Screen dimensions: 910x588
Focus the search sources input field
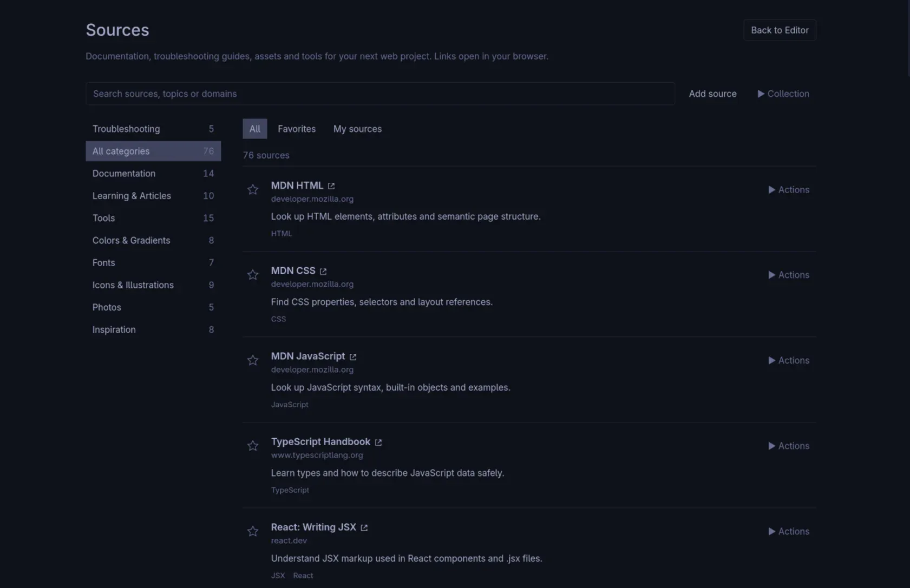tap(380, 94)
